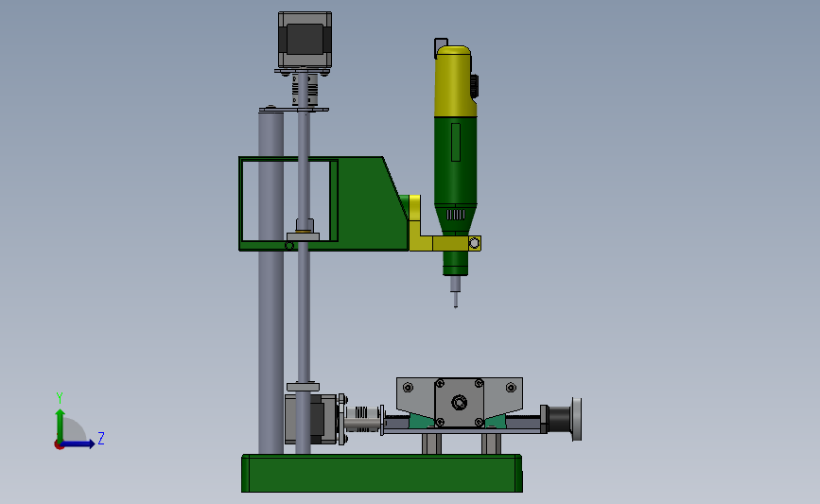Click the horizontal coupling beside the lower motor
Image resolution: width=820 pixels, height=504 pixels.
[x=362, y=419]
